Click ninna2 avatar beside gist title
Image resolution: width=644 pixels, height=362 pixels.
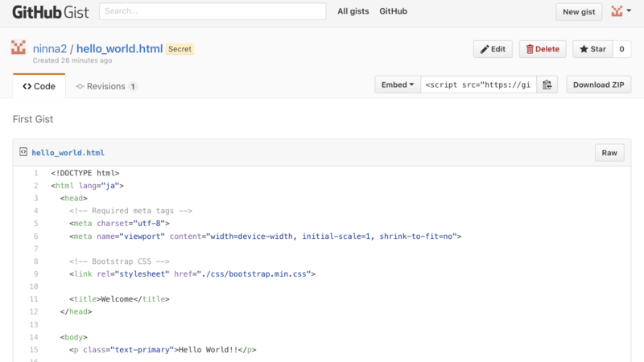click(18, 47)
